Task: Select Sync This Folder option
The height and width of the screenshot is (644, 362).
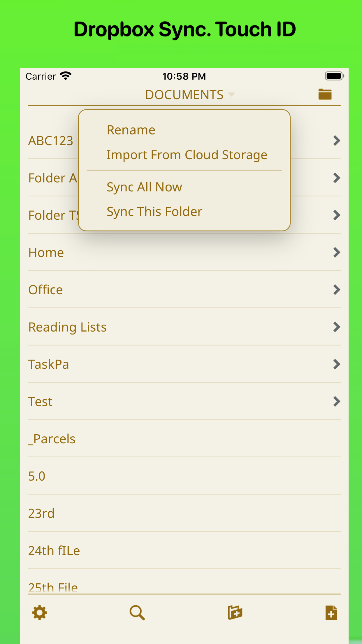Action: click(x=154, y=212)
